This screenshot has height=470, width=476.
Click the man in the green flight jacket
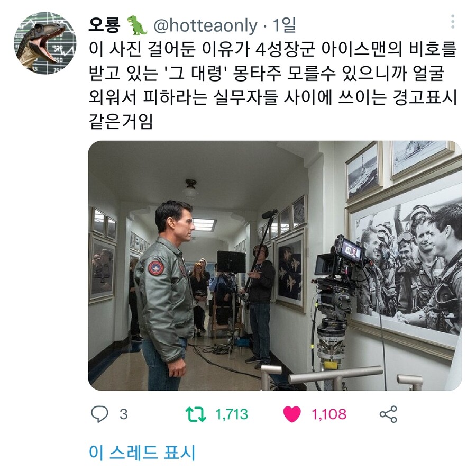tap(166, 295)
